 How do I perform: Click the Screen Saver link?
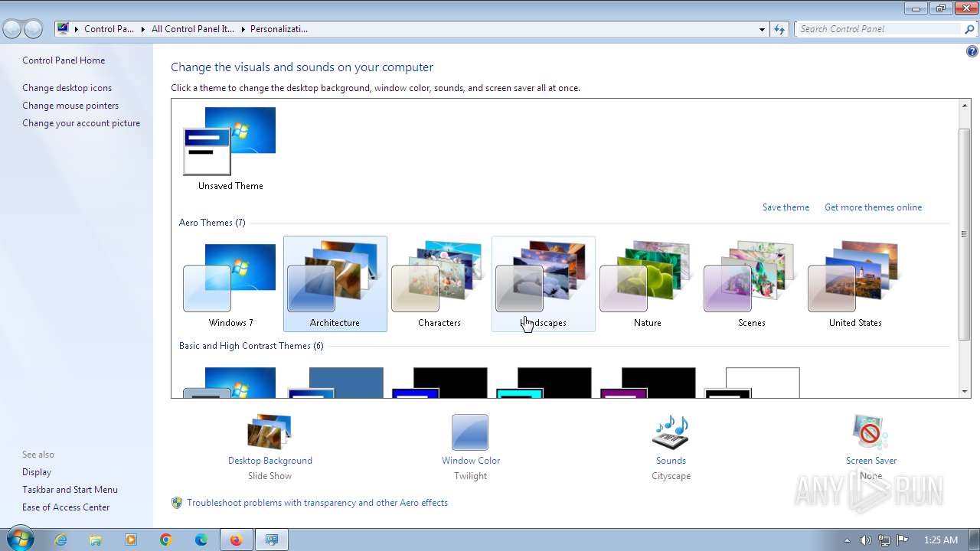871,461
